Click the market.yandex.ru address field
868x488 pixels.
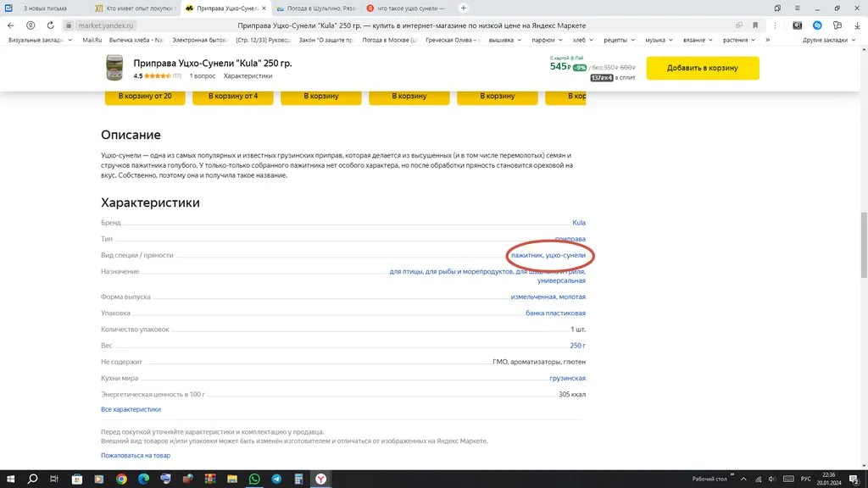click(x=106, y=25)
